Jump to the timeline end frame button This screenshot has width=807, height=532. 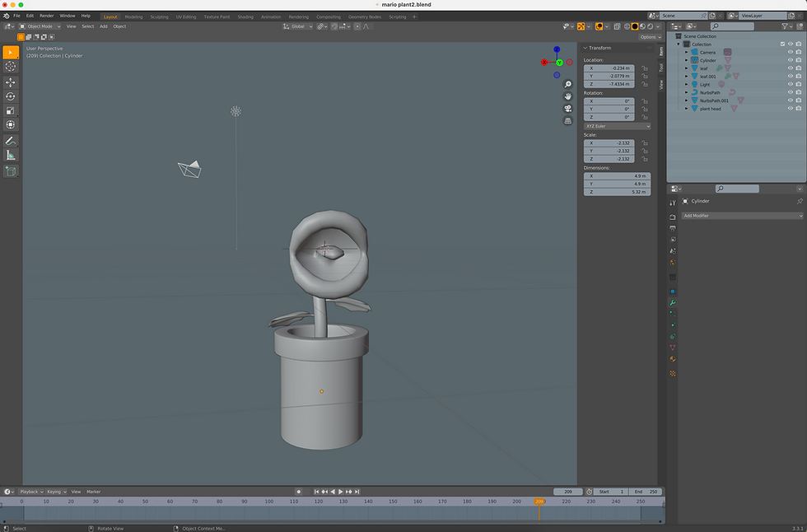click(x=357, y=492)
